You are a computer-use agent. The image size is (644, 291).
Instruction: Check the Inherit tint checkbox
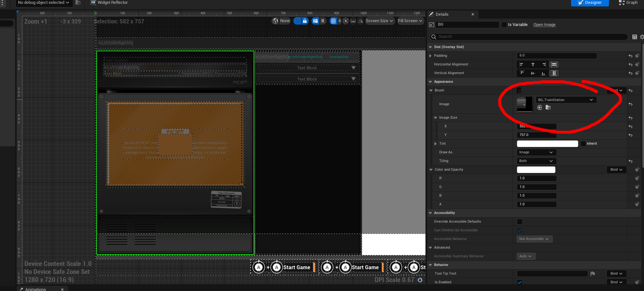583,144
